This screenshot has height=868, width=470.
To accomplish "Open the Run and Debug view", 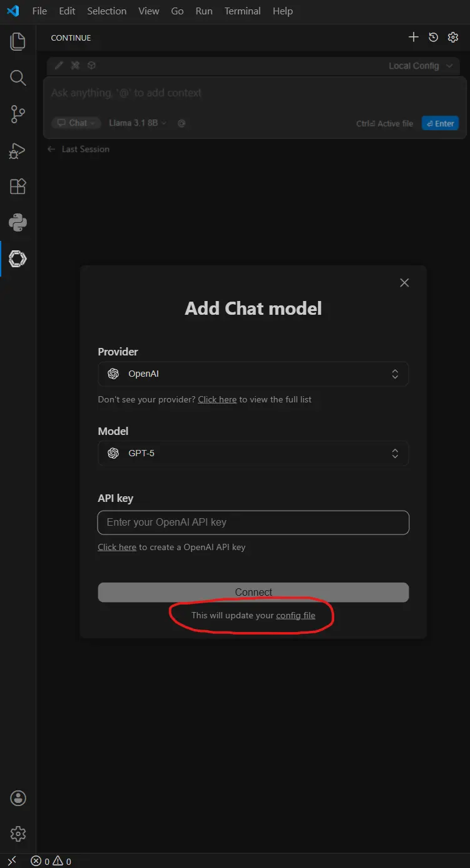I will tap(18, 150).
